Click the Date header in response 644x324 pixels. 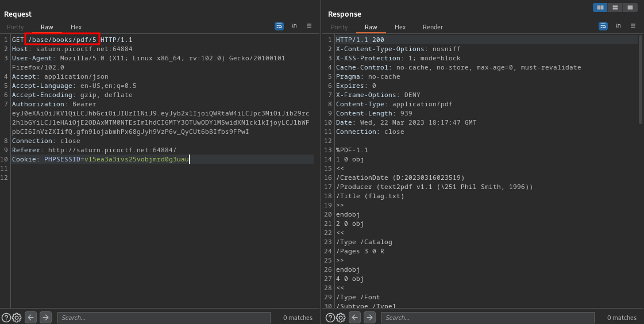point(406,123)
